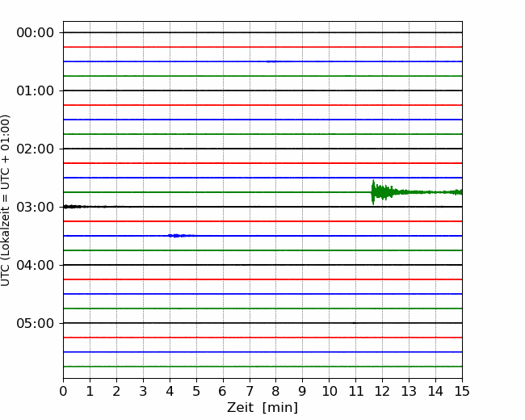Click the small blue blip on the 00:30 trace
525x420 pixels.
272,61
